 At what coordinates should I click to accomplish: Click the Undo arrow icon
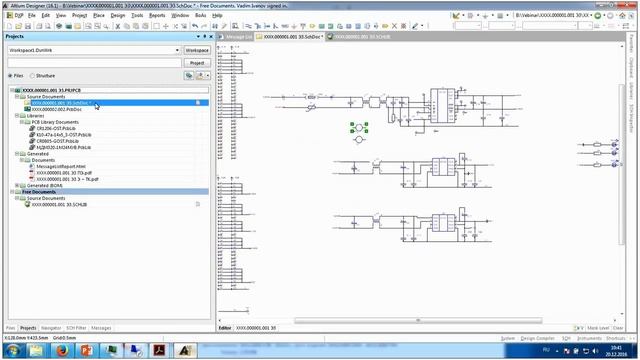pos(195,26)
